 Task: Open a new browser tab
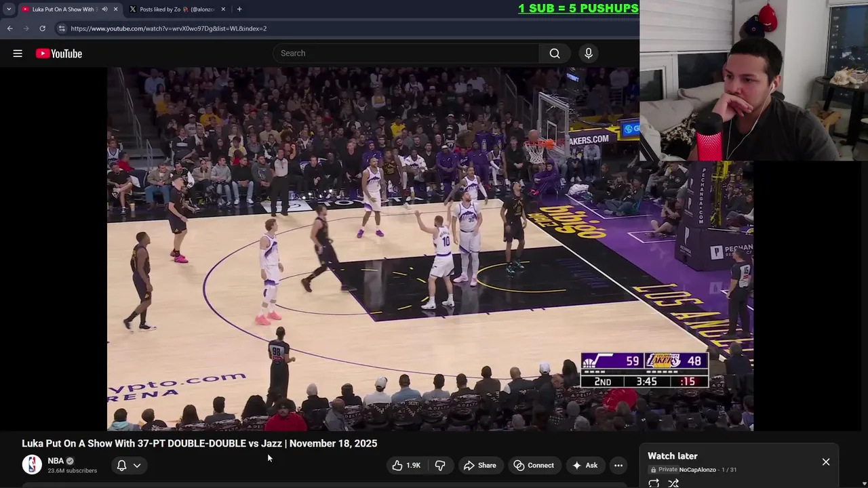(239, 9)
